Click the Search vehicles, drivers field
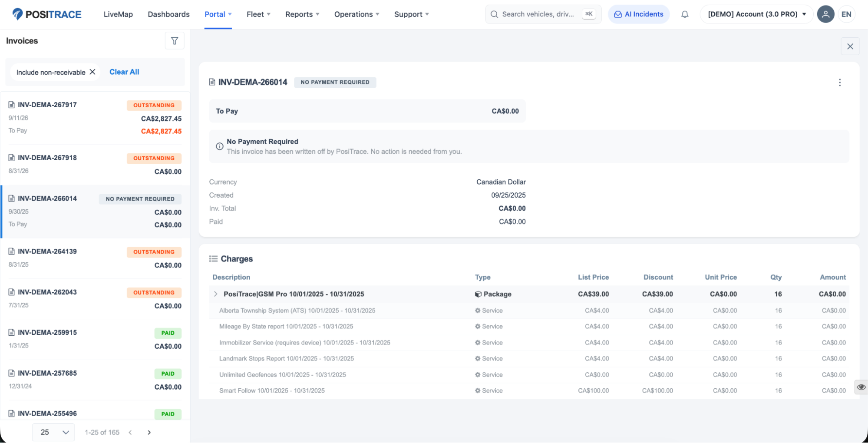 tap(543, 14)
